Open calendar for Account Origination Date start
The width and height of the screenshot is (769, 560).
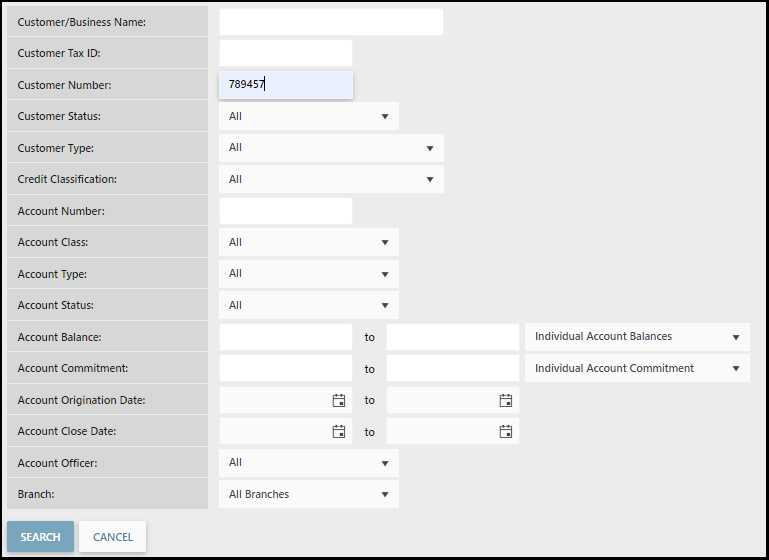pos(339,400)
